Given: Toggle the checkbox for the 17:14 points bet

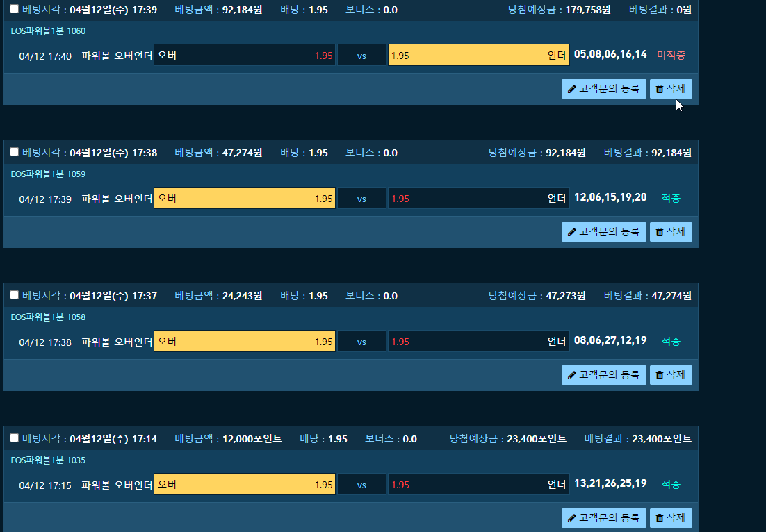Looking at the screenshot, I should tap(14, 438).
